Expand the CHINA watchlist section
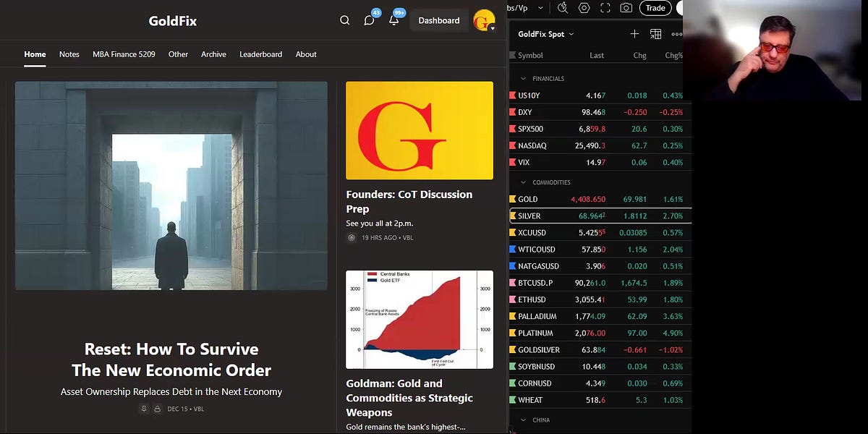 click(522, 420)
